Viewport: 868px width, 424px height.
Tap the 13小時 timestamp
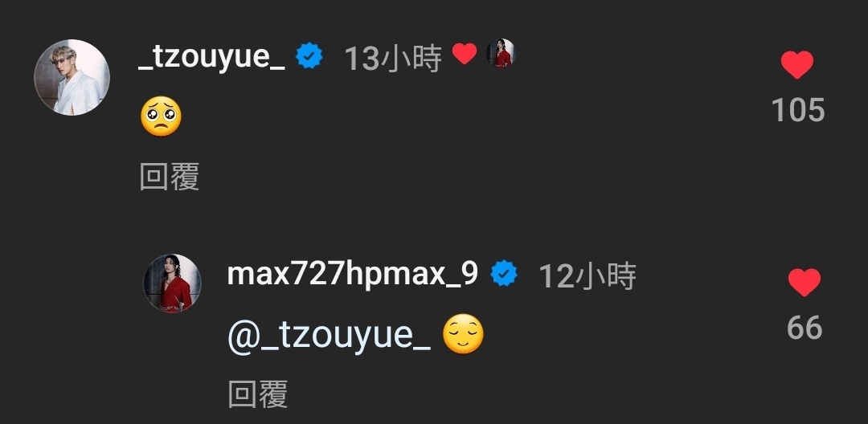click(393, 58)
